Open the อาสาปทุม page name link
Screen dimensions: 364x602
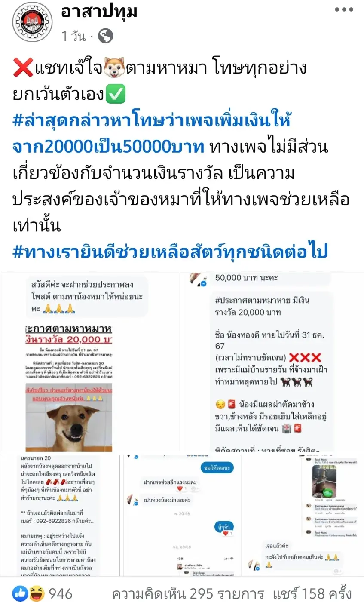99,12
